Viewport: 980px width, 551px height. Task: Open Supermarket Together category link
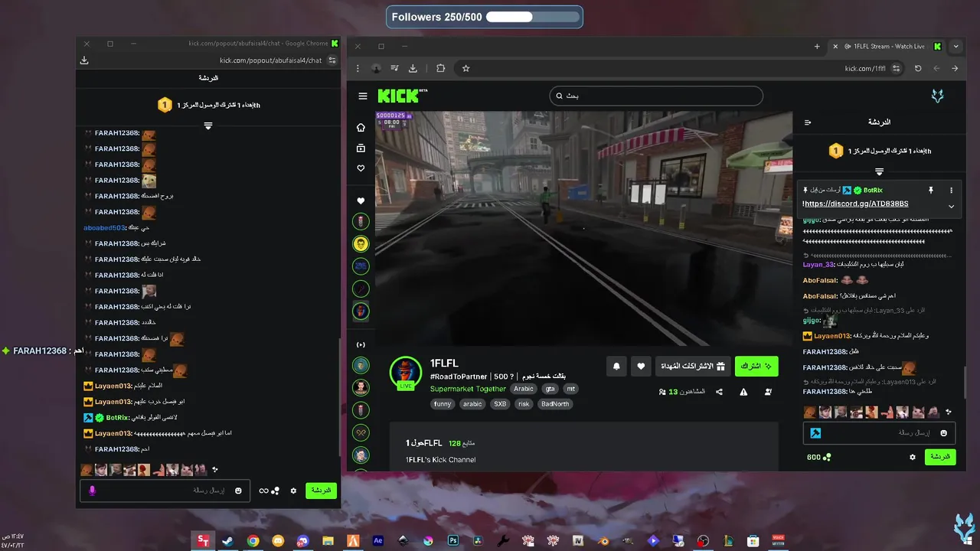click(x=468, y=389)
